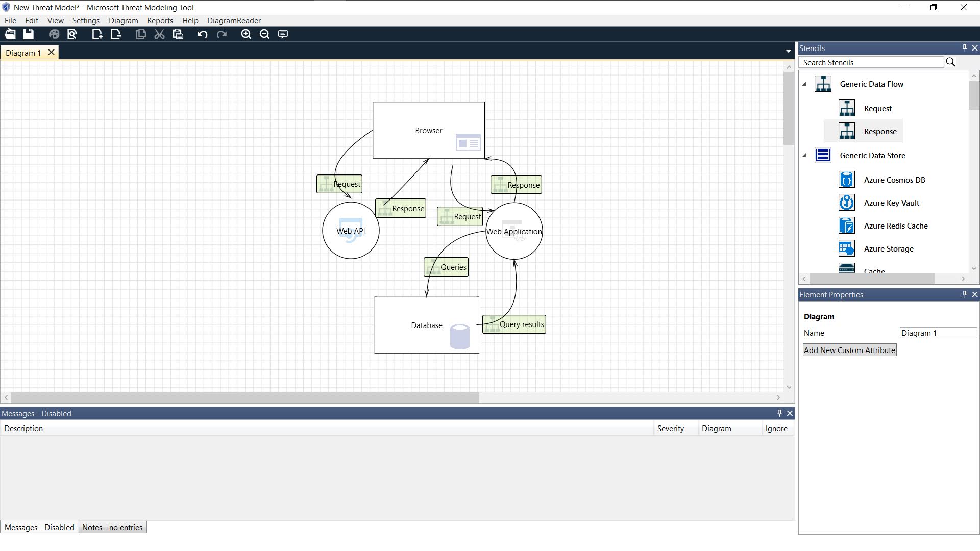Viewport: 980px width, 551px height.
Task: Collapse the Generic Data Flow stencil group
Action: click(x=805, y=84)
